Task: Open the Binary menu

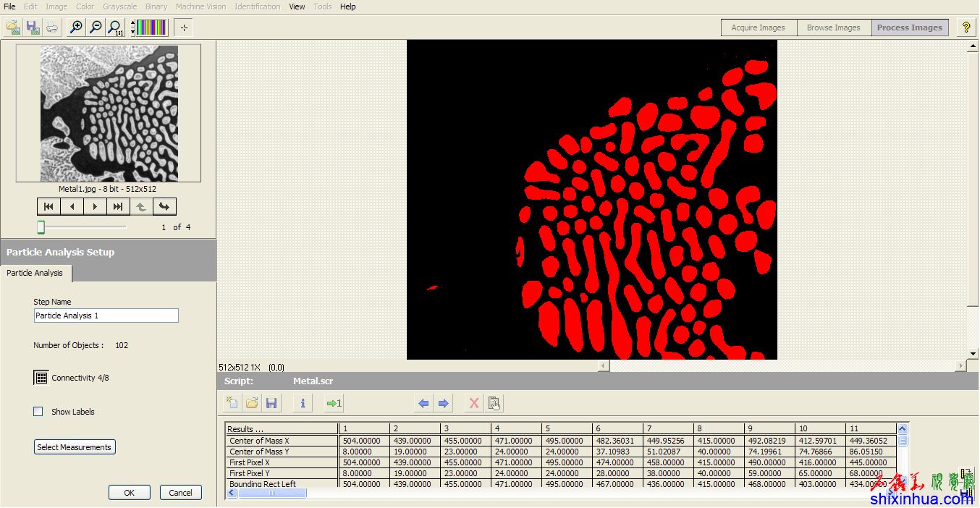Action: click(x=156, y=7)
